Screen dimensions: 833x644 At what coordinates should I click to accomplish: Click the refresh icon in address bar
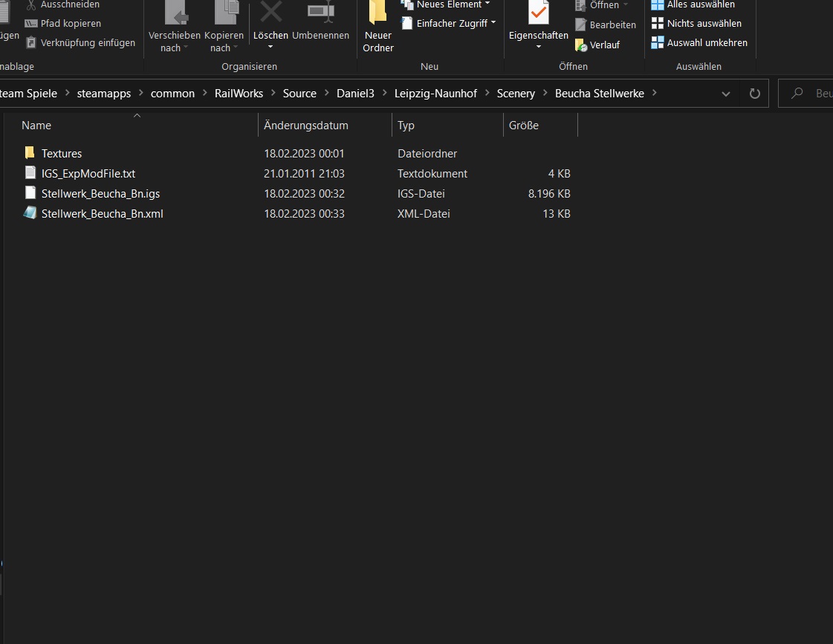(x=755, y=94)
